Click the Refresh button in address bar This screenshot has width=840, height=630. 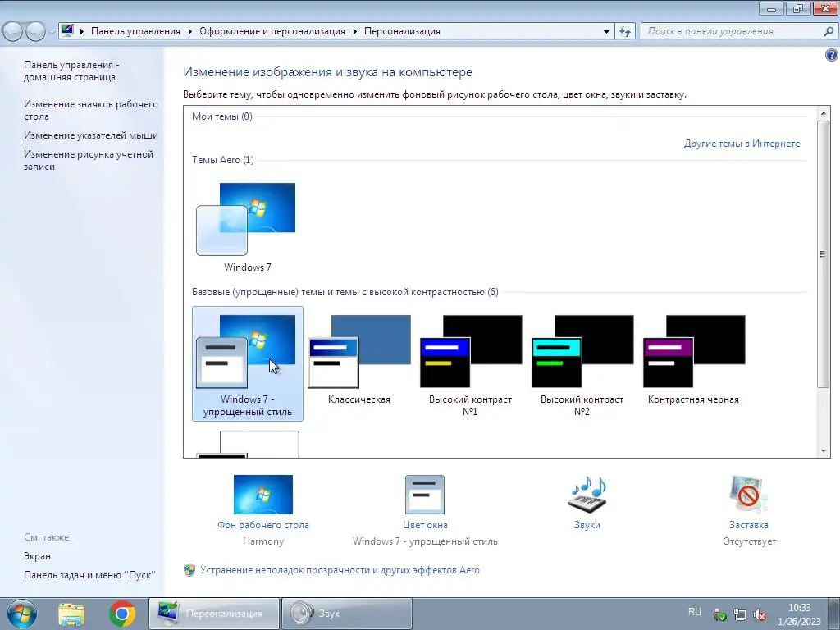coord(624,32)
